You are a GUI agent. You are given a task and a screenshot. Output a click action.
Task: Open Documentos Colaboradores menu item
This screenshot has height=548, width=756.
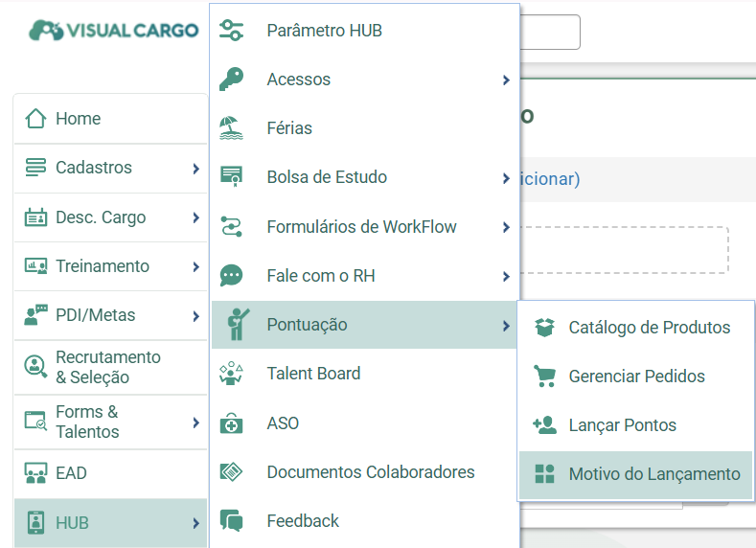tap(364, 472)
